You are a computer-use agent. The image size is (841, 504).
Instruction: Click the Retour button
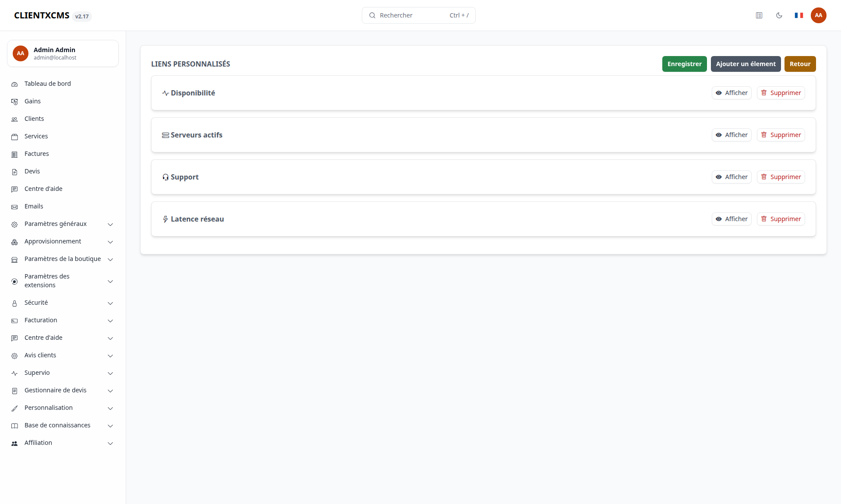coord(800,64)
